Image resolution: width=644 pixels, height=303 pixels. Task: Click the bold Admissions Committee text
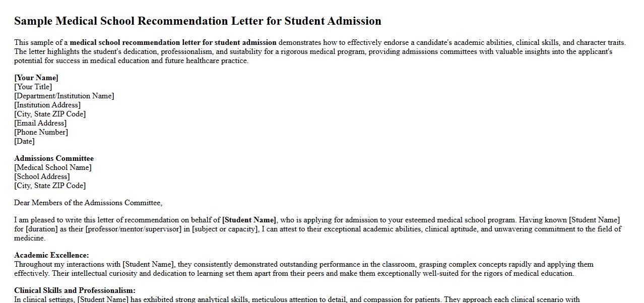tap(54, 158)
